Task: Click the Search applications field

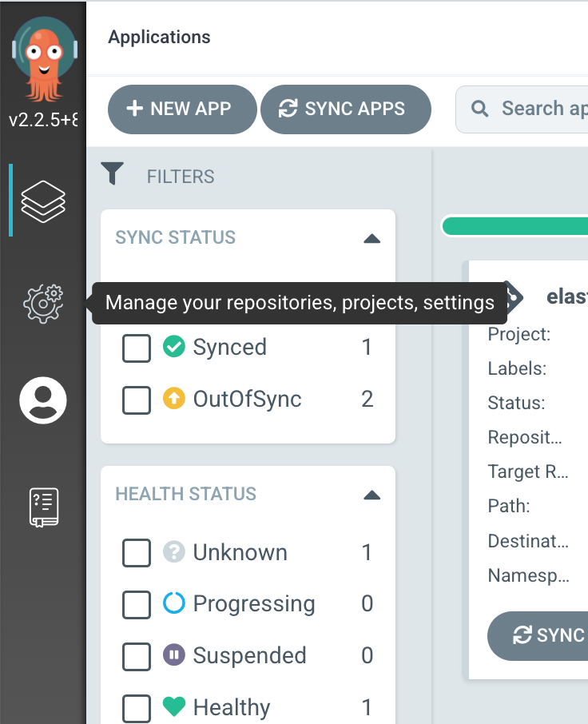Action: point(522,109)
